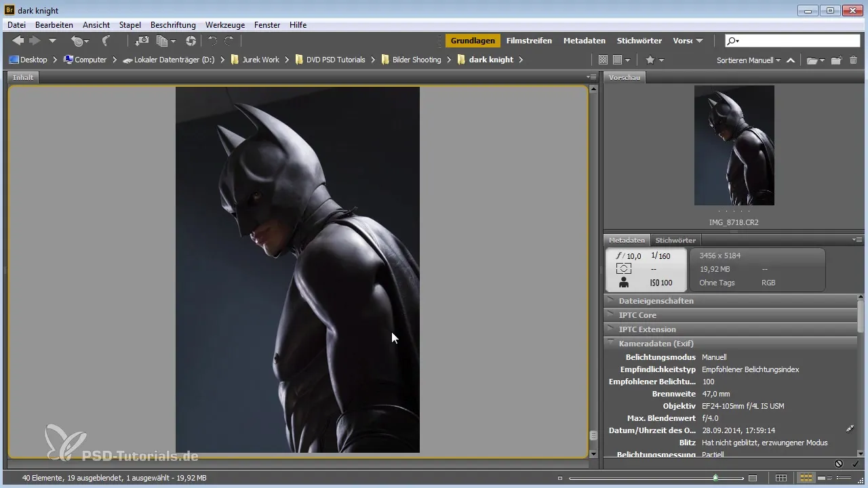
Task: Switch to list view mode
Action: click(845, 478)
